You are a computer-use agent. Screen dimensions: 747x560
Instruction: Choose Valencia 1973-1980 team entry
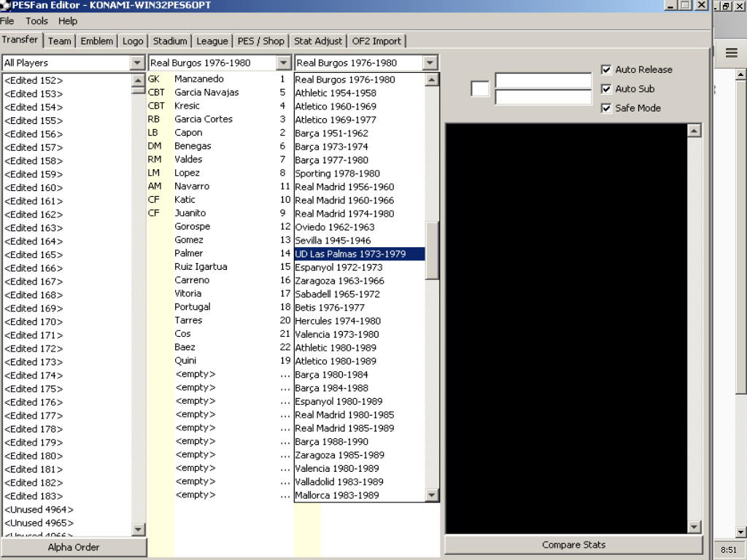[x=359, y=334]
